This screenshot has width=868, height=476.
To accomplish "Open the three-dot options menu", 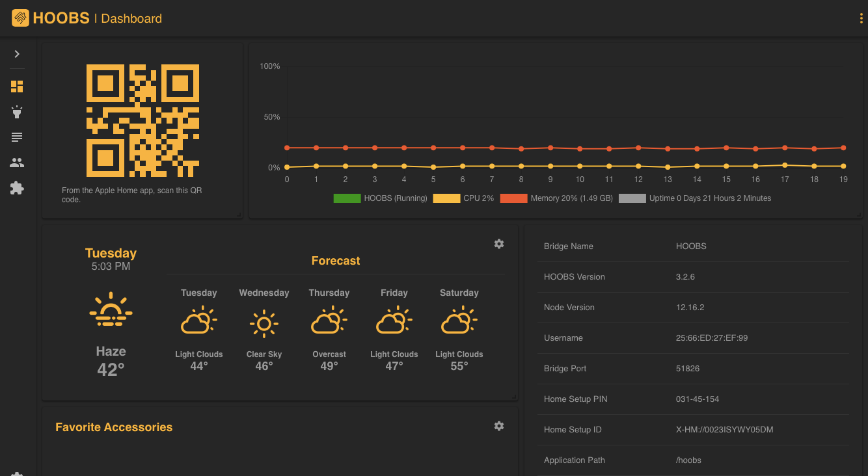I will pyautogui.click(x=861, y=18).
